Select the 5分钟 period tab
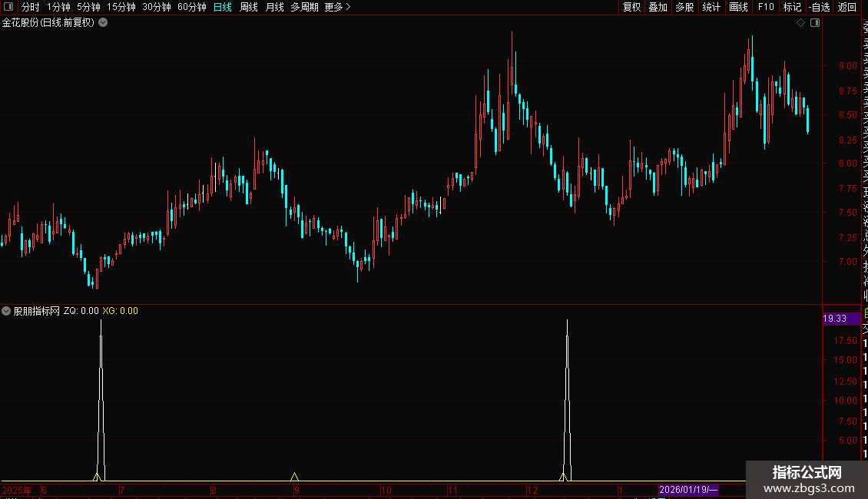 tap(88, 7)
